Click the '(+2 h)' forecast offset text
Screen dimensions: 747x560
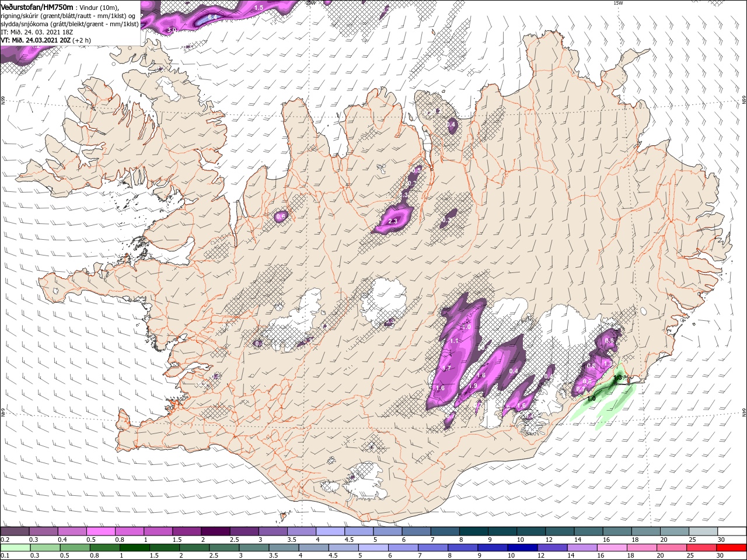[81, 40]
